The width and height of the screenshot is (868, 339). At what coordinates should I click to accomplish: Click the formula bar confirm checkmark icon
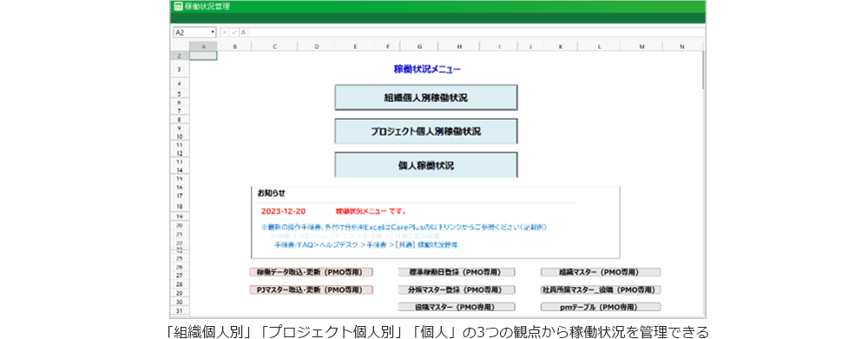click(233, 32)
